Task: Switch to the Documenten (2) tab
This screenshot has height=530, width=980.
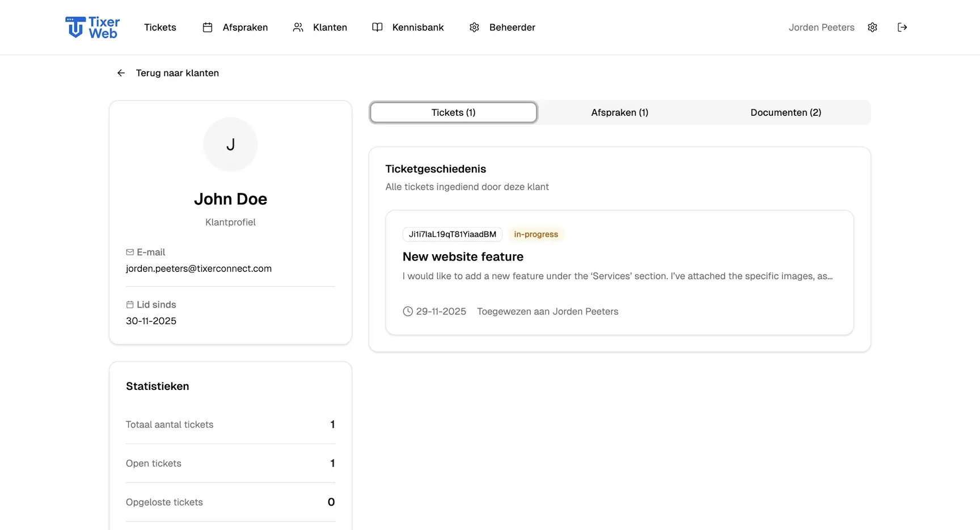Action: pos(785,112)
